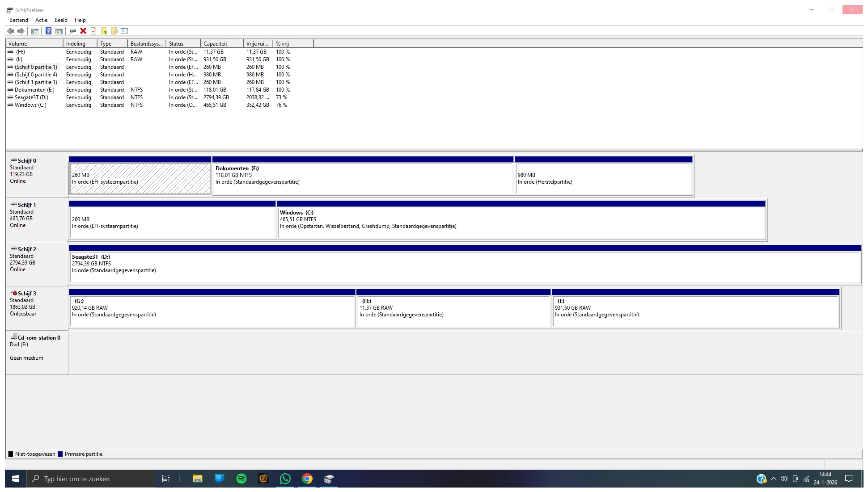Click the properties checkmark page icon
Viewport: 868px width, 492px height.
(93, 31)
